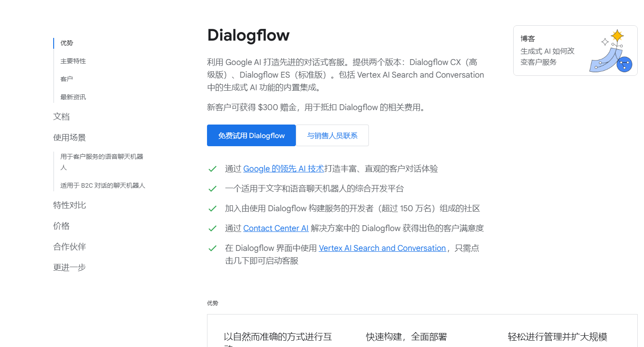Image resolution: width=644 pixels, height=347 pixels.
Task: Expand the 使用场景 sidebar section
Action: [68, 137]
